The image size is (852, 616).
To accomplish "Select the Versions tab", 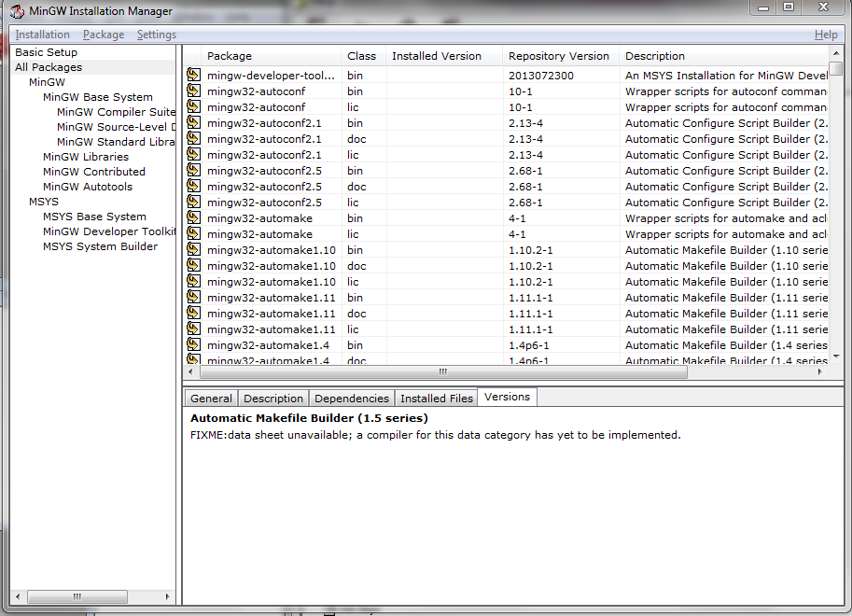I will coord(507,397).
